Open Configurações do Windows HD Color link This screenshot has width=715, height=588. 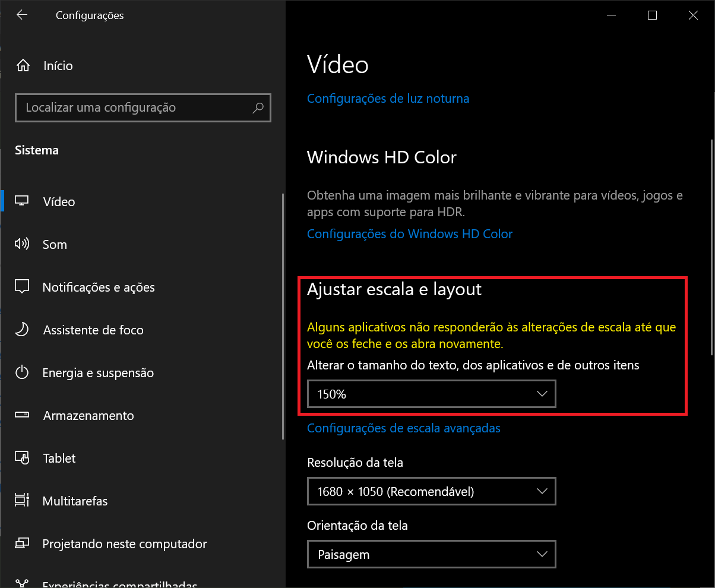pyautogui.click(x=409, y=234)
